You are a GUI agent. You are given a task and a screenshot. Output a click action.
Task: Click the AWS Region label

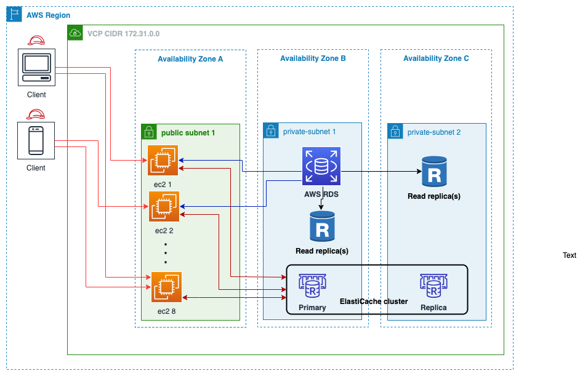point(49,15)
